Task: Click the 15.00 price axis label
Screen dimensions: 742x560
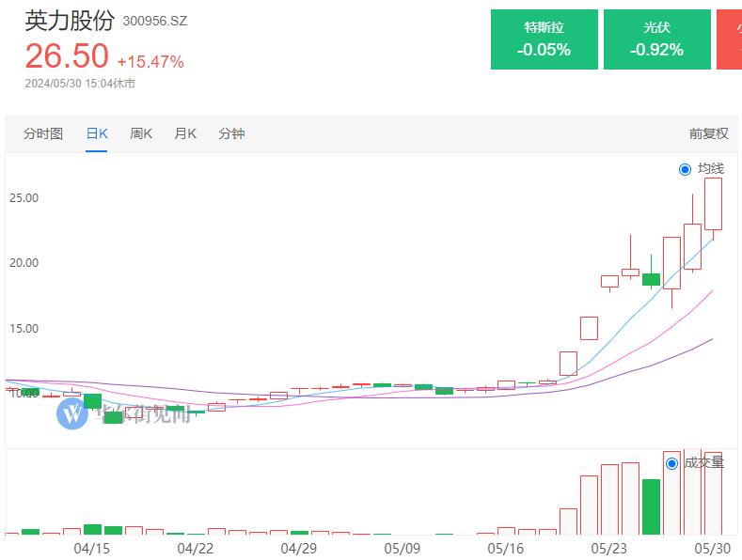Action: pos(24,329)
